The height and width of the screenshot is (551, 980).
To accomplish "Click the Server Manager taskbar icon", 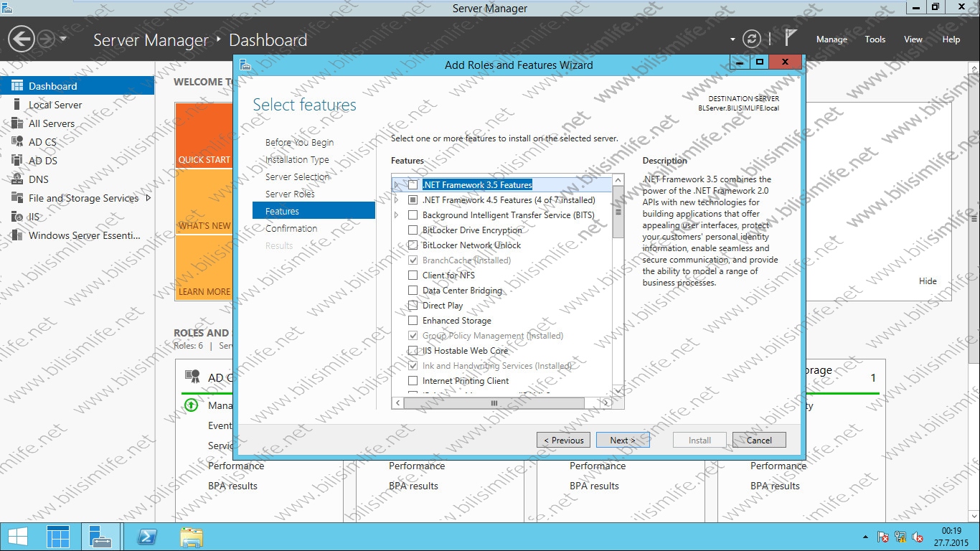I will pos(58,537).
